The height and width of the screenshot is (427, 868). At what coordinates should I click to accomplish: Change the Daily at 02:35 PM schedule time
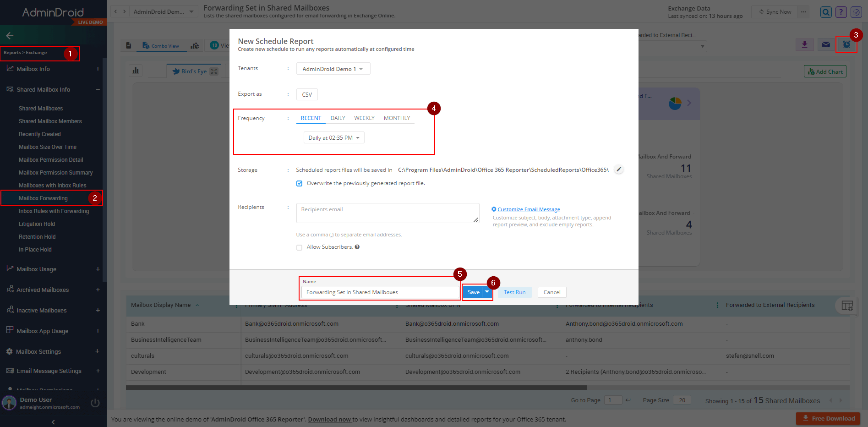[x=333, y=137]
